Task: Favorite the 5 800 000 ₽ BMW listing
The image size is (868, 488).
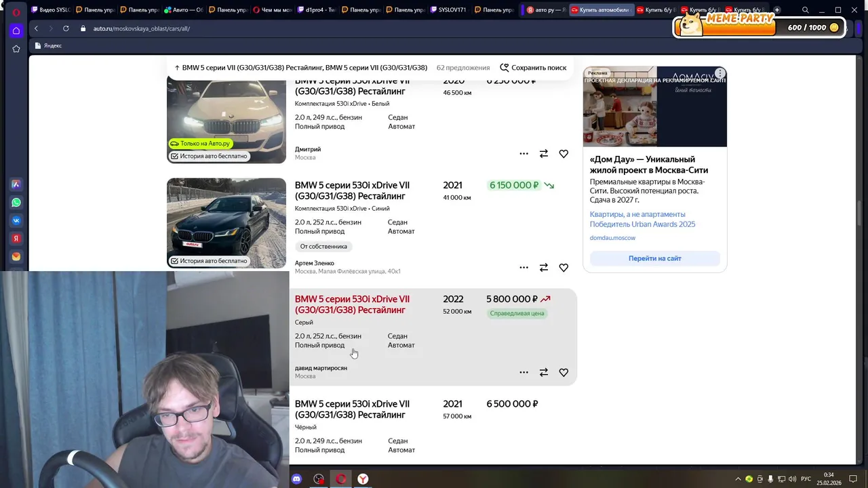Action: (564, 372)
